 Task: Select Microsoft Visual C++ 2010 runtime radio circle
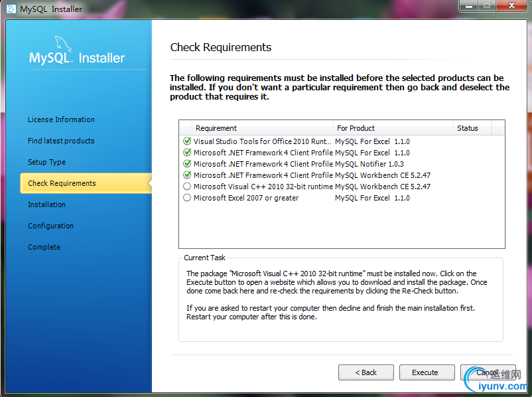pyautogui.click(x=187, y=187)
